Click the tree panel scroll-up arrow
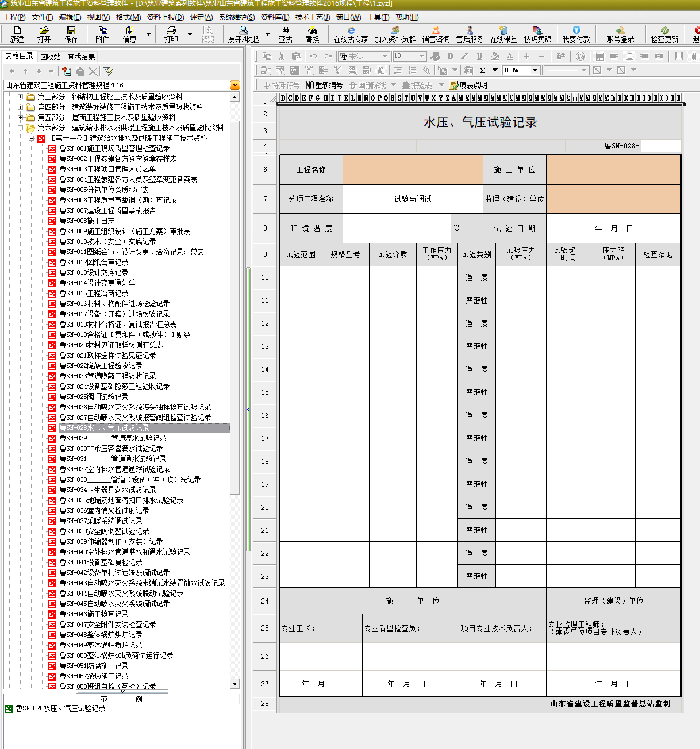This screenshot has height=749, width=700. coord(234,97)
